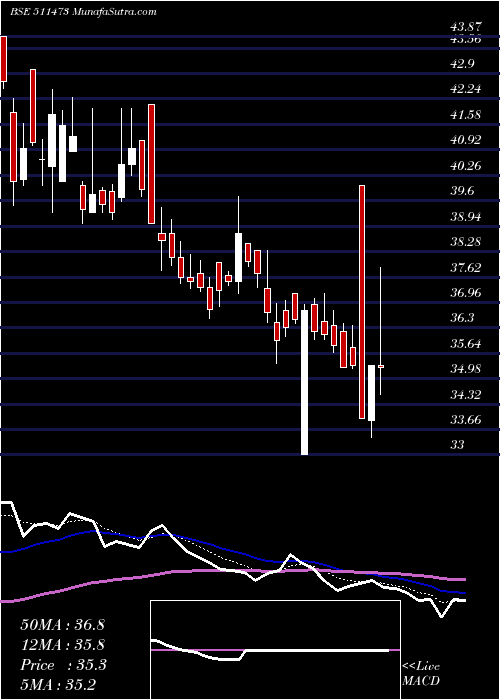The width and height of the screenshot is (500, 700).
Task: Click the 34.98 price axis label
Action: tap(467, 369)
